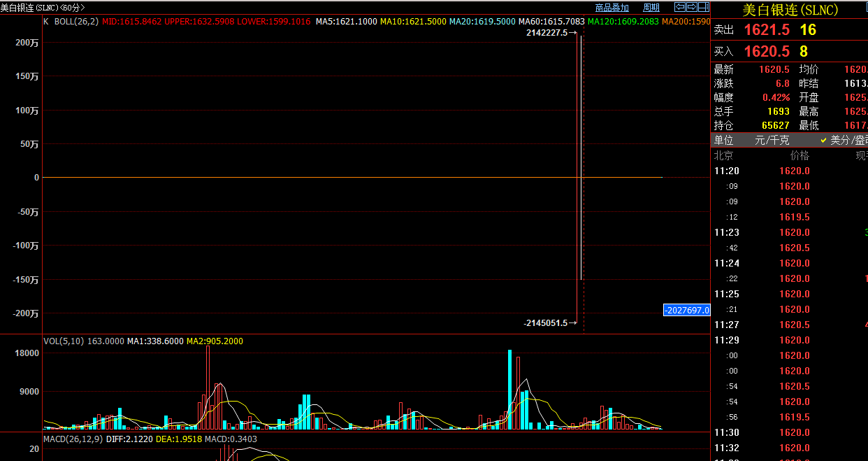Click the -2027697.0 price axis marker
Image resolution: width=868 pixels, height=461 pixels.
[686, 310]
